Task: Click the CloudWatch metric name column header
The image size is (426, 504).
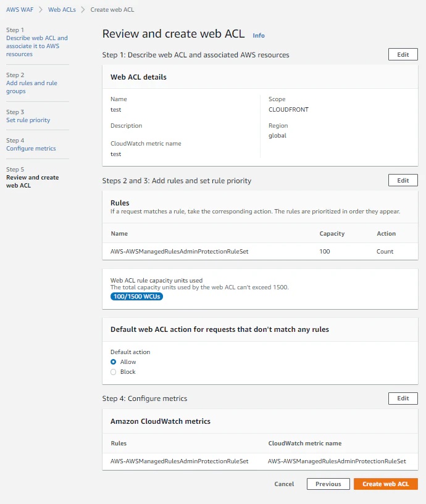Action: (304, 444)
